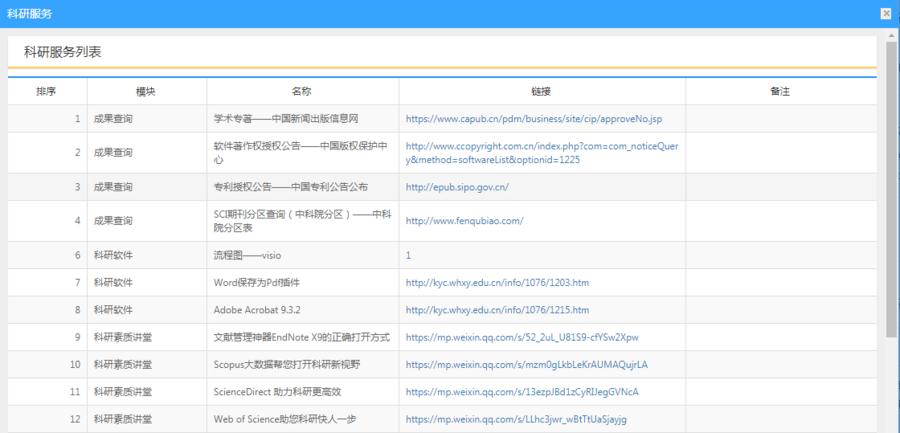Viewport: 900px width, 433px height.
Task: Open the epub.sipo.gov.cn link
Action: 457,187
